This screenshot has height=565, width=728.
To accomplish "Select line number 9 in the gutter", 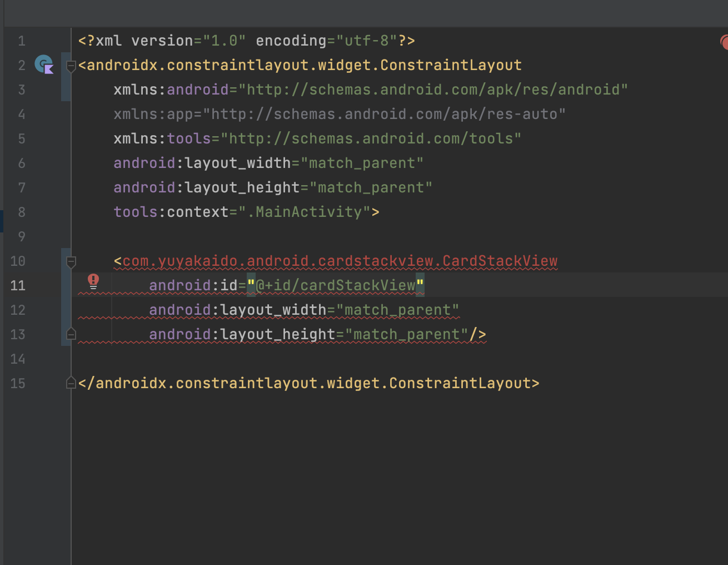I will pos(21,236).
